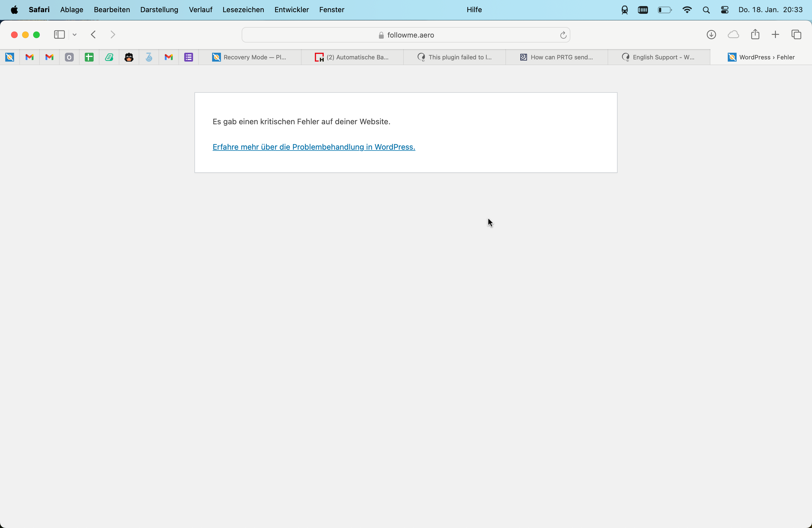The image size is (812, 528).
Task: Reload the page with the refresh icon
Action: pos(563,35)
